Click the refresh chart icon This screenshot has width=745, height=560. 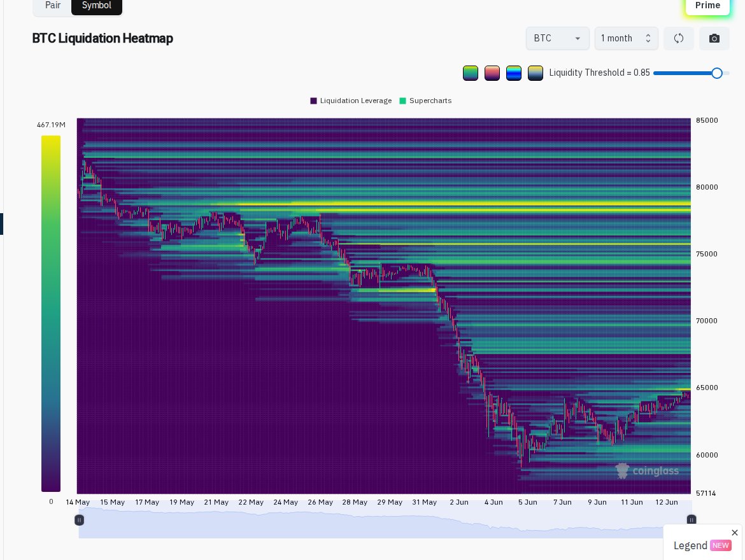[679, 38]
